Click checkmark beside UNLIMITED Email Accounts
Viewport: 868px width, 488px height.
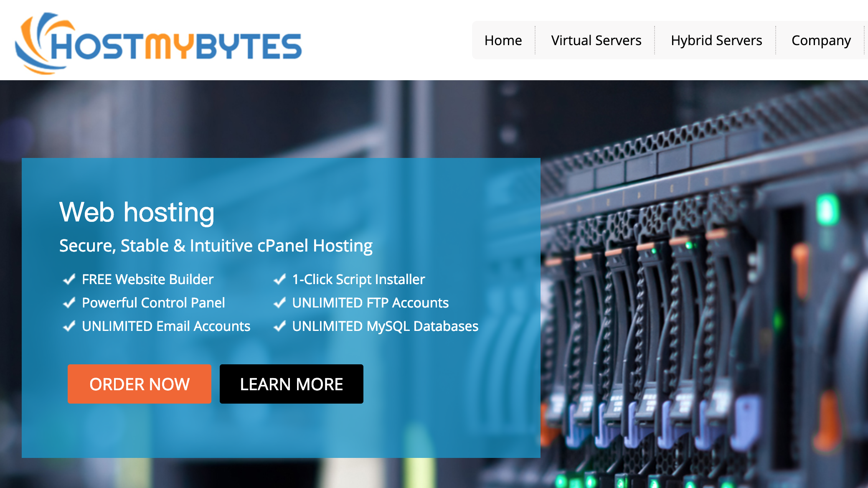coord(69,326)
